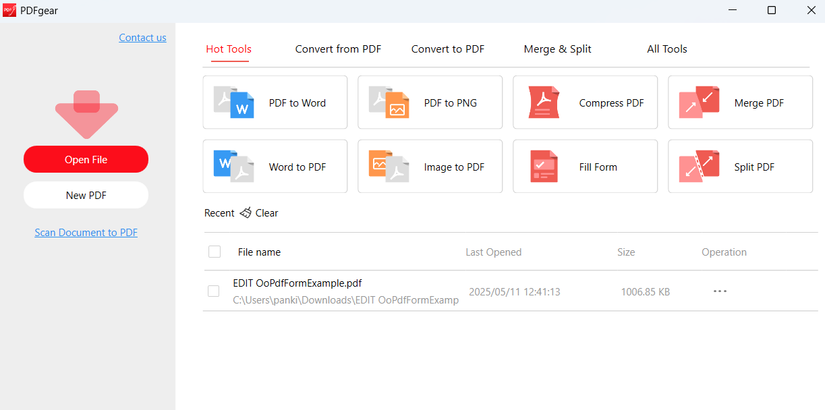This screenshot has width=825, height=410.
Task: Show the All Tools tab
Action: 667,49
